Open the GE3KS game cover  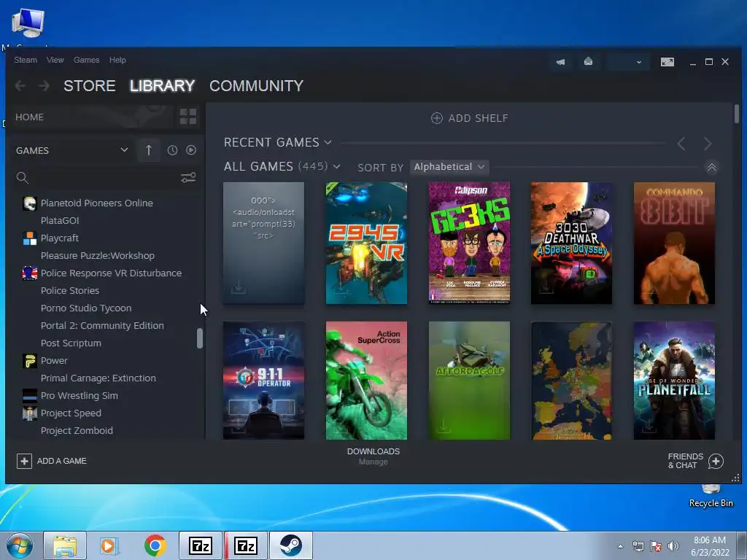tap(469, 243)
